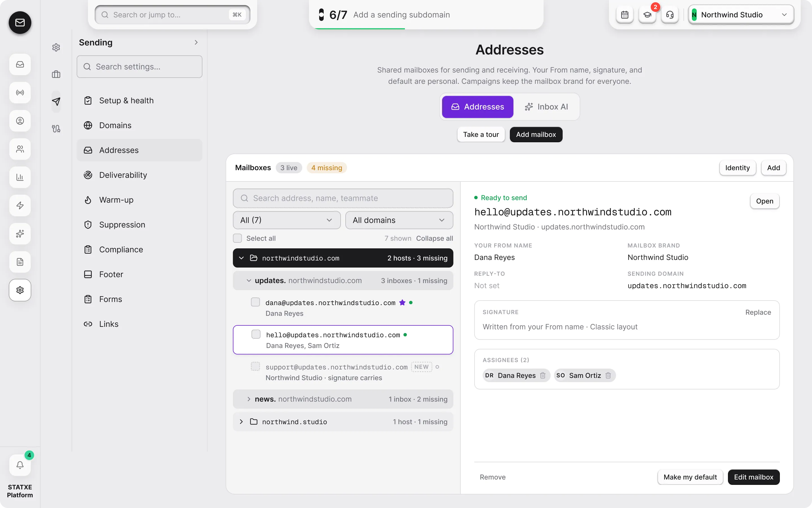This screenshot has width=812, height=508.
Task: Select the paper plane sending icon
Action: click(56, 102)
